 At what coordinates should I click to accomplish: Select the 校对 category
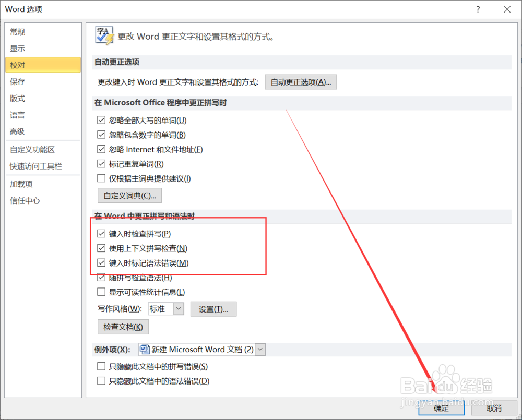click(x=43, y=65)
